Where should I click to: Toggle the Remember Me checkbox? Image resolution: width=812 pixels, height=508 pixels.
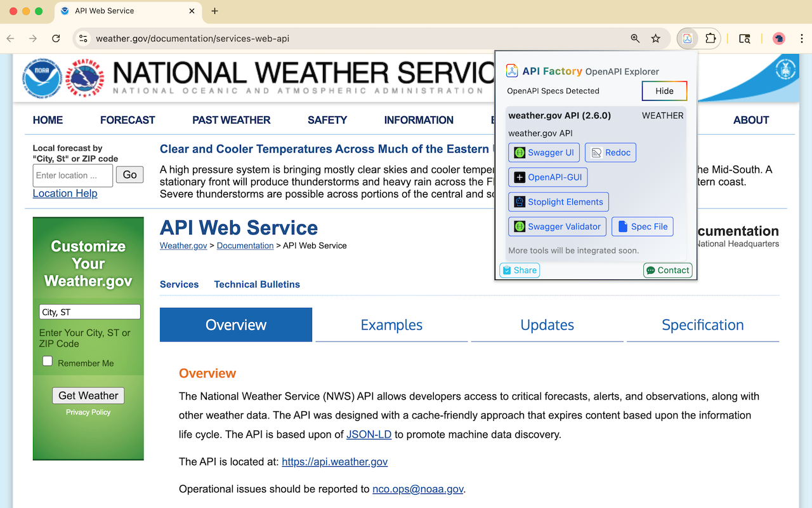(x=48, y=361)
